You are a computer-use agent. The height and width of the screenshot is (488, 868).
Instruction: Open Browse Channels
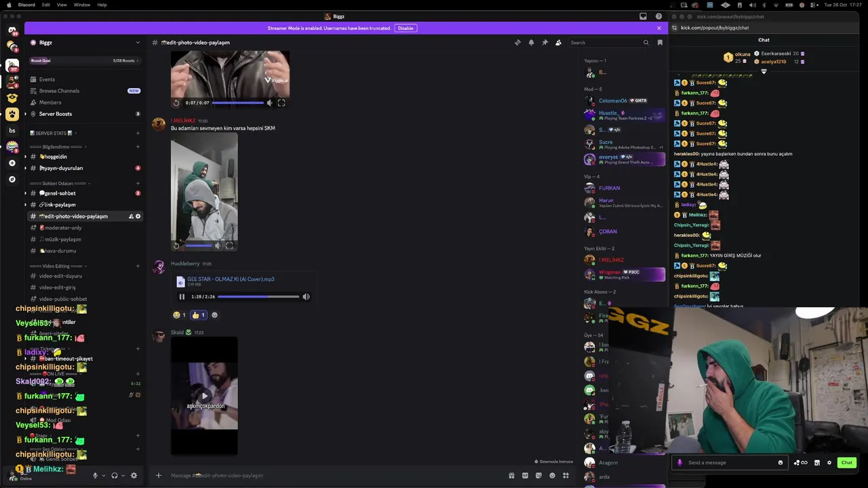click(84, 91)
